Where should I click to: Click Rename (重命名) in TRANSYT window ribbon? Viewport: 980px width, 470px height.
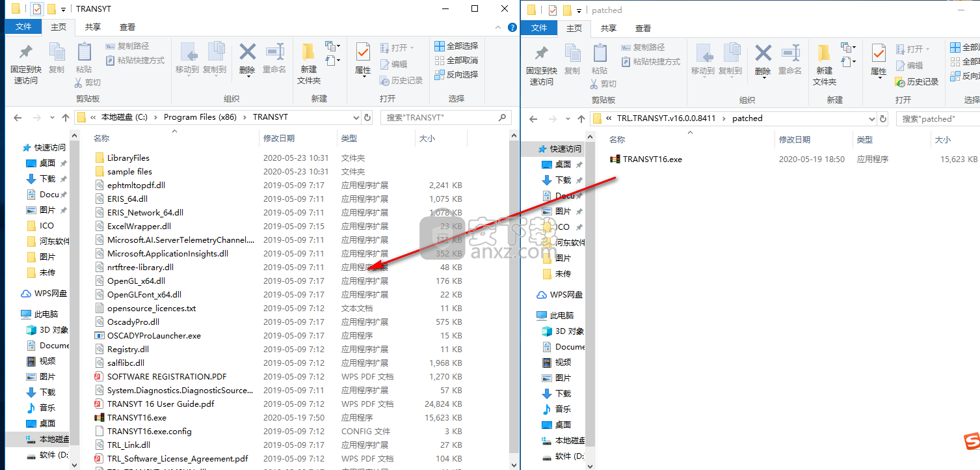274,59
